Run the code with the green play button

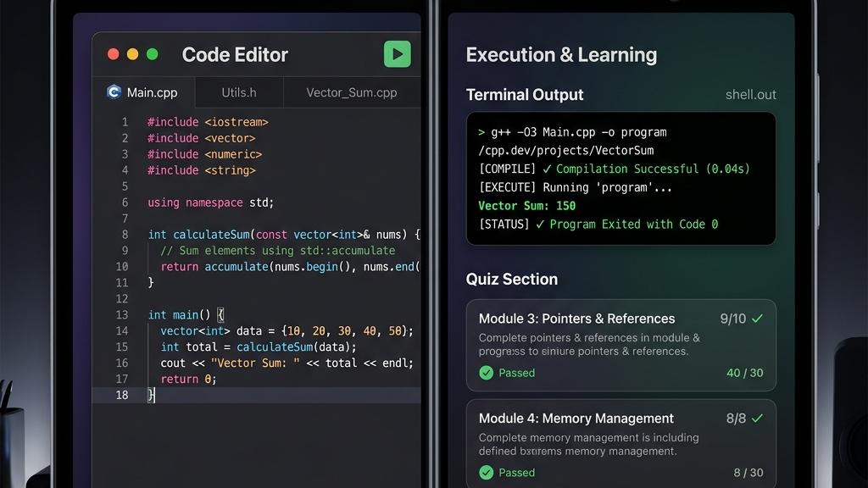(397, 54)
